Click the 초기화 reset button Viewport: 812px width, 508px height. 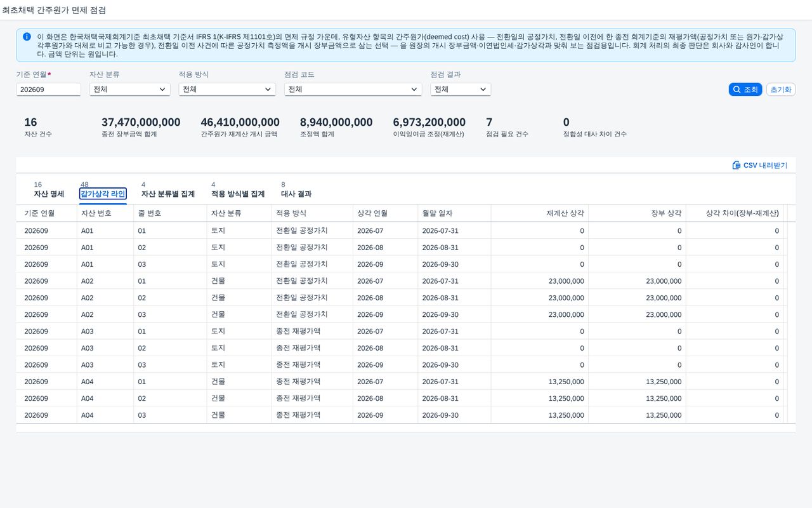[781, 90]
